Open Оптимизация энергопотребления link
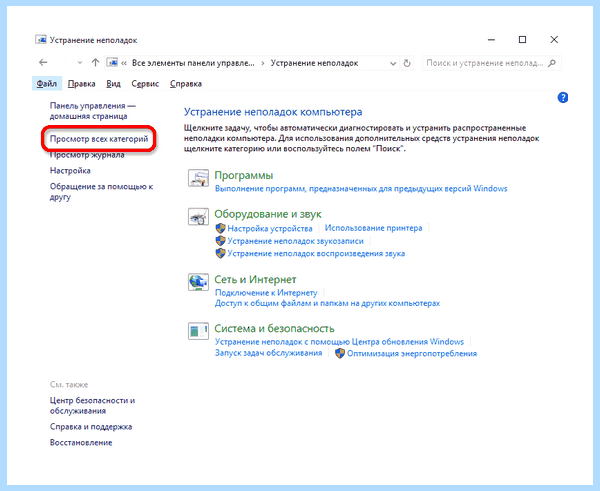600x491 pixels. (412, 354)
